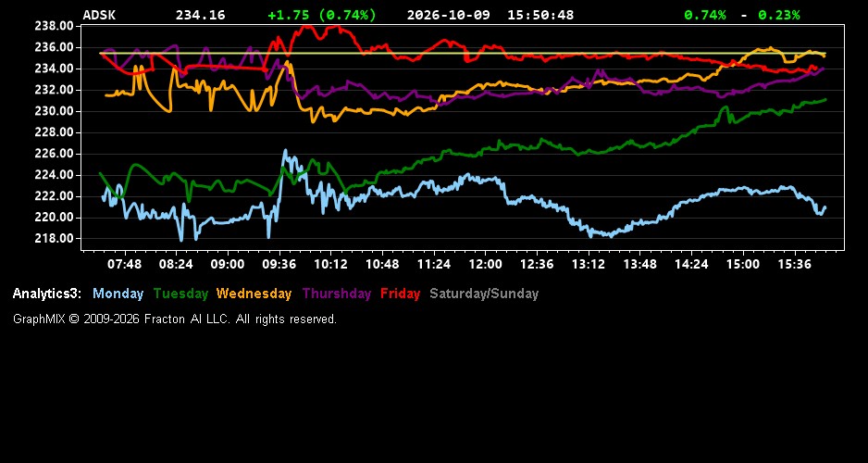
Task: Click the 234.00 y-axis label
Action: coord(54,69)
